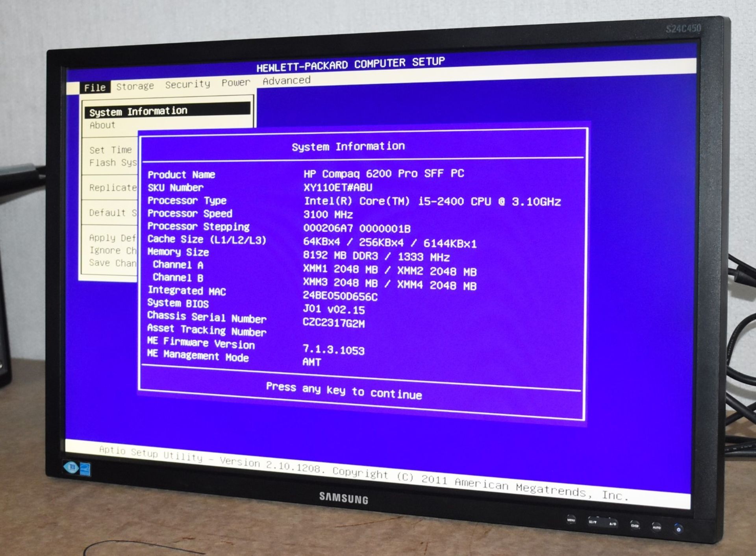Push the monitor MENU button

coord(571,520)
